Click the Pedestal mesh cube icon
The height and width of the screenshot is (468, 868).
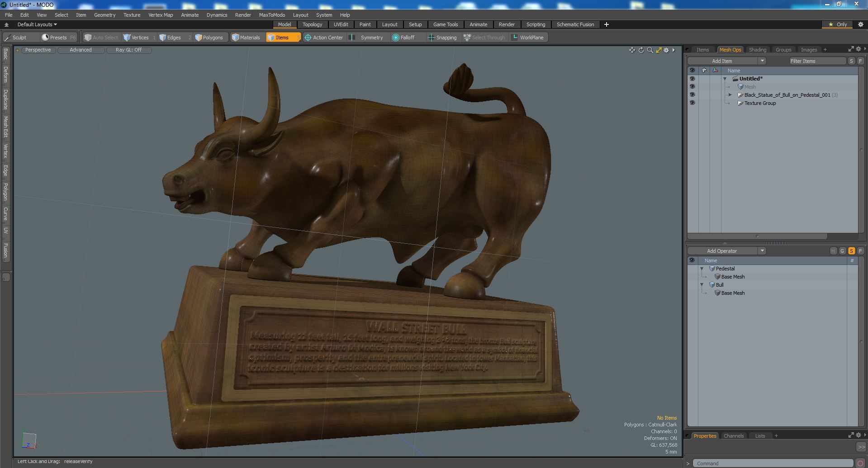(712, 269)
